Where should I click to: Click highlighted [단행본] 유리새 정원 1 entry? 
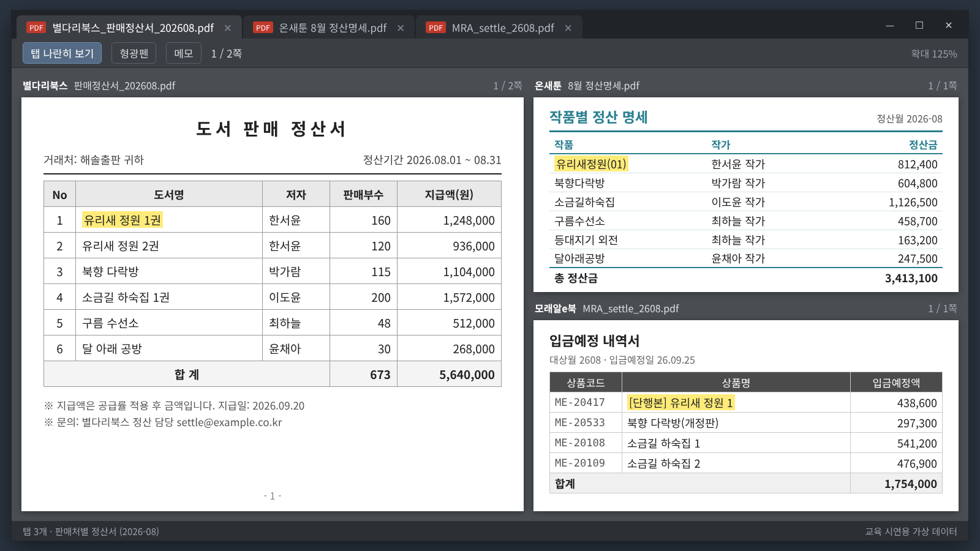point(680,402)
